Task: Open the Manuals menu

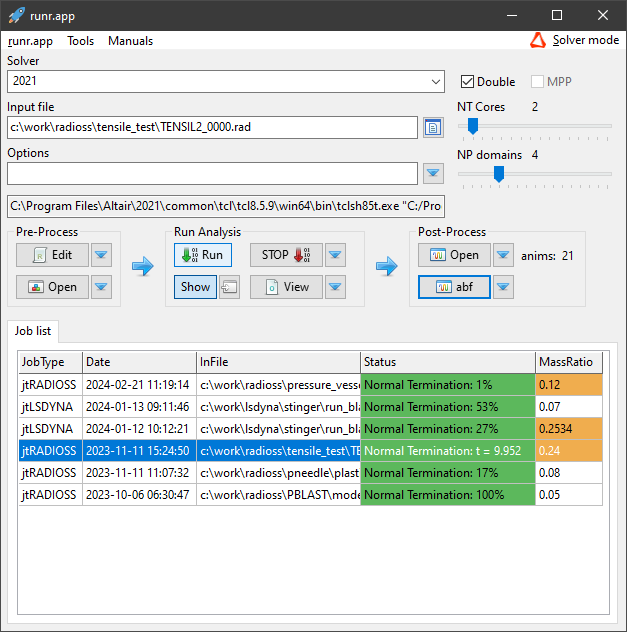Action: [x=131, y=41]
